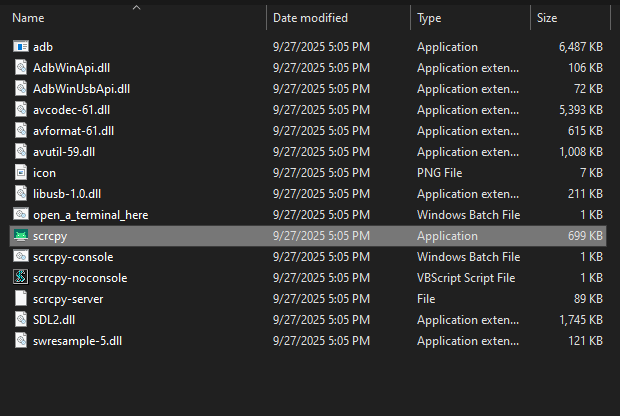The image size is (620, 416).
Task: Click the AdbWinApi.dll file icon
Action: click(21, 68)
